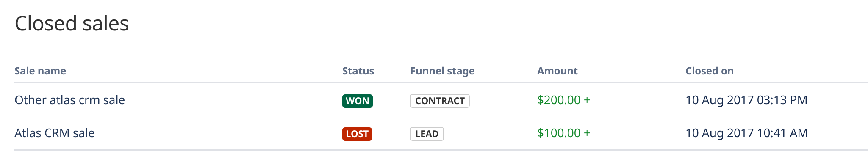
Task: Click the bottom border line of the table
Action: click(441, 150)
